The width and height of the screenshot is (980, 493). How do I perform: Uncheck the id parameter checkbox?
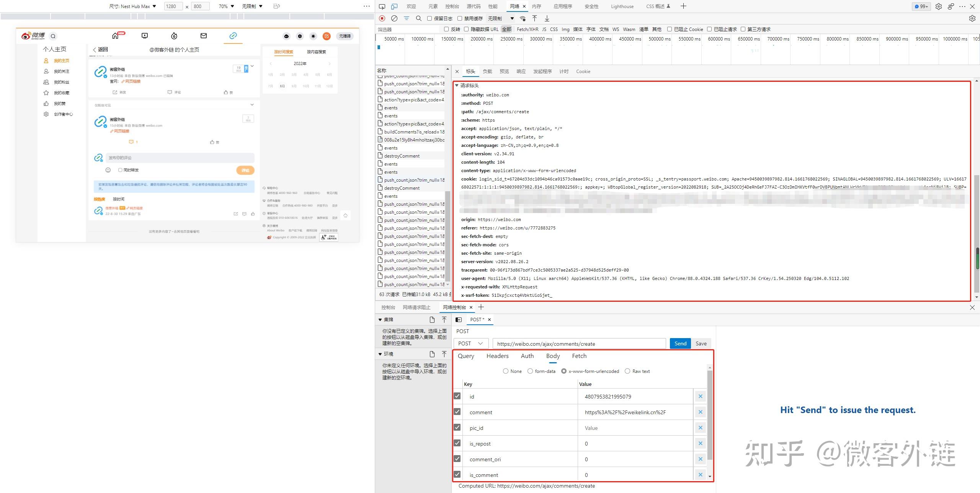(x=457, y=396)
